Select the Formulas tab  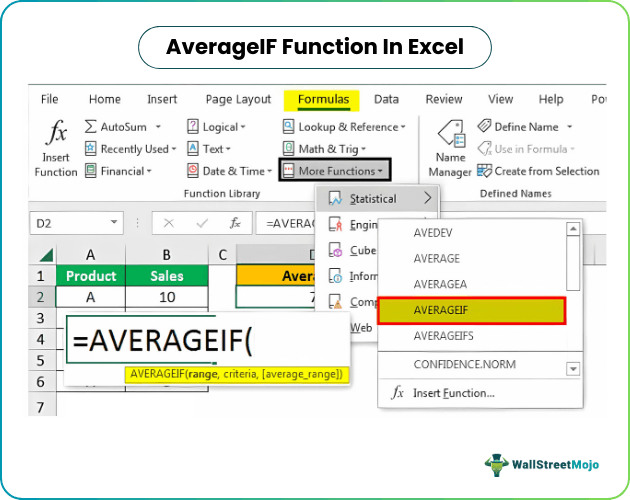click(x=323, y=99)
